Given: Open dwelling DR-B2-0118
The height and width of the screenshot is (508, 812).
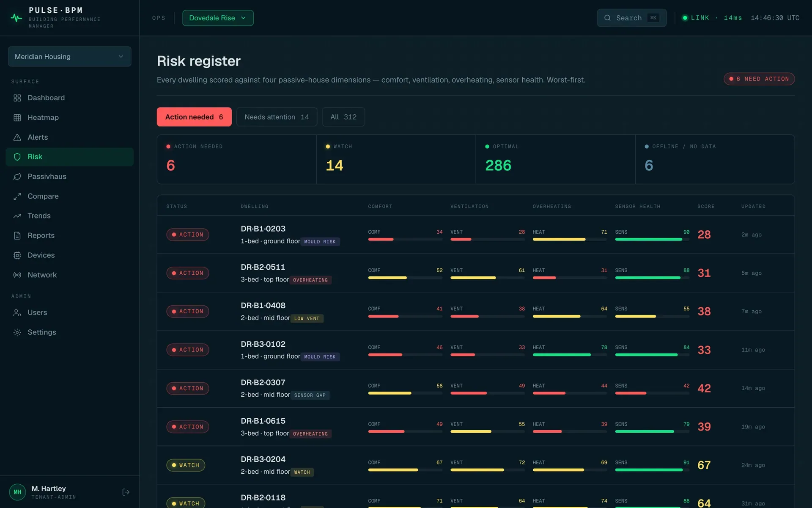Looking at the screenshot, I should (x=263, y=498).
